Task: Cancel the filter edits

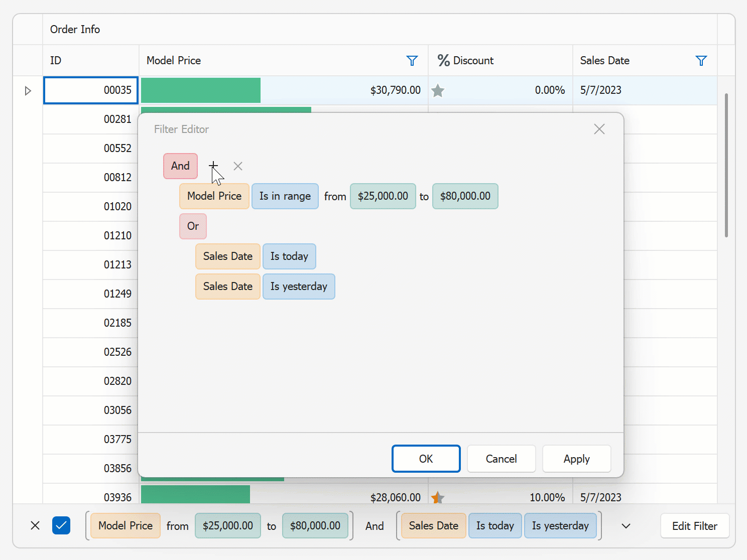Action: click(x=501, y=458)
